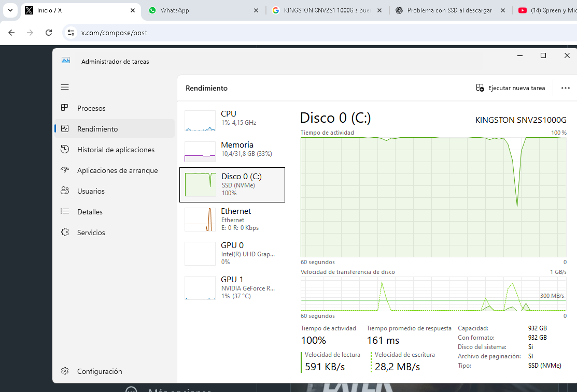
Task: Select Disco 0 (C:) performance item
Action: (232, 185)
